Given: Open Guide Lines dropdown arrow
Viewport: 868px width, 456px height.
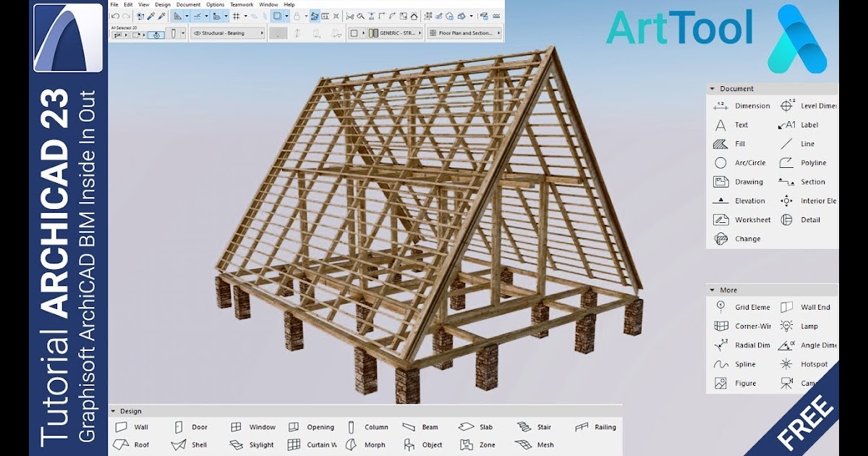Looking at the screenshot, I should pyautogui.click(x=187, y=15).
